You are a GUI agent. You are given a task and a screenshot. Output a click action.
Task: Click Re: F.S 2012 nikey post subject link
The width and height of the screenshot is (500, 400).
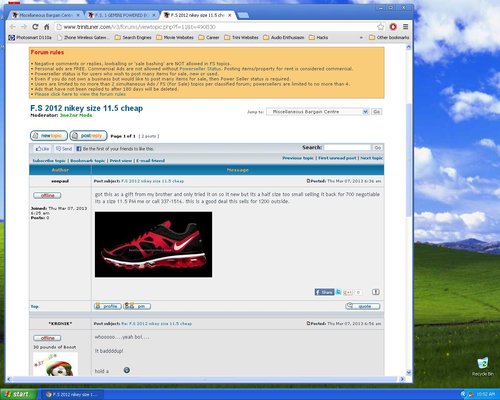tap(157, 324)
